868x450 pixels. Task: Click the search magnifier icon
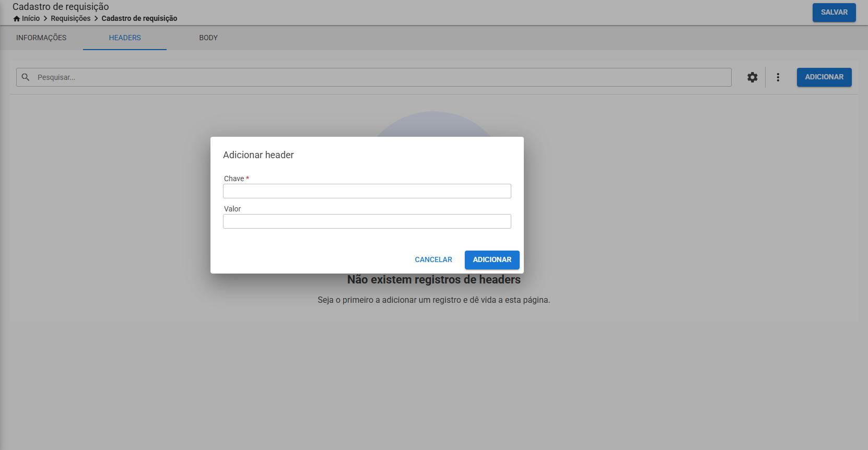point(25,77)
